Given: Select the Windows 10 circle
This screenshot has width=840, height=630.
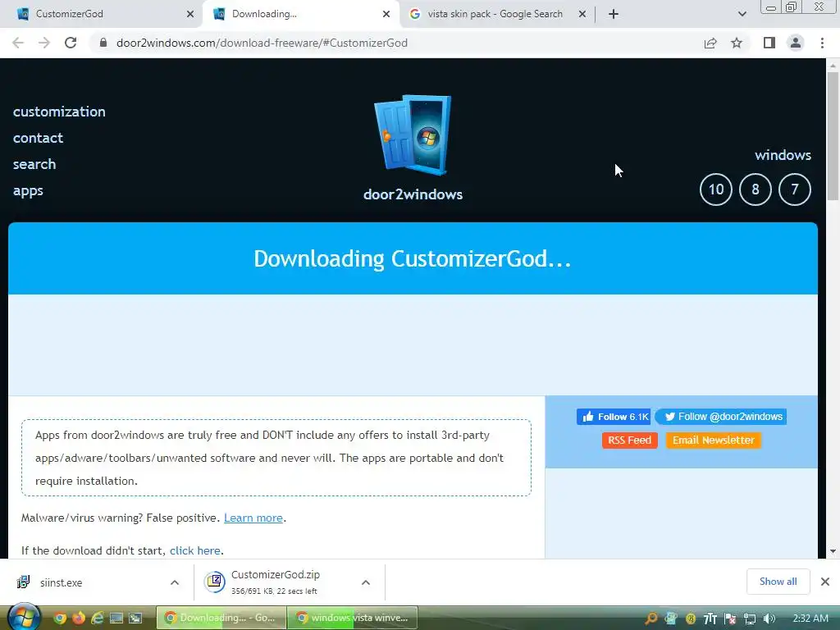Looking at the screenshot, I should [715, 189].
